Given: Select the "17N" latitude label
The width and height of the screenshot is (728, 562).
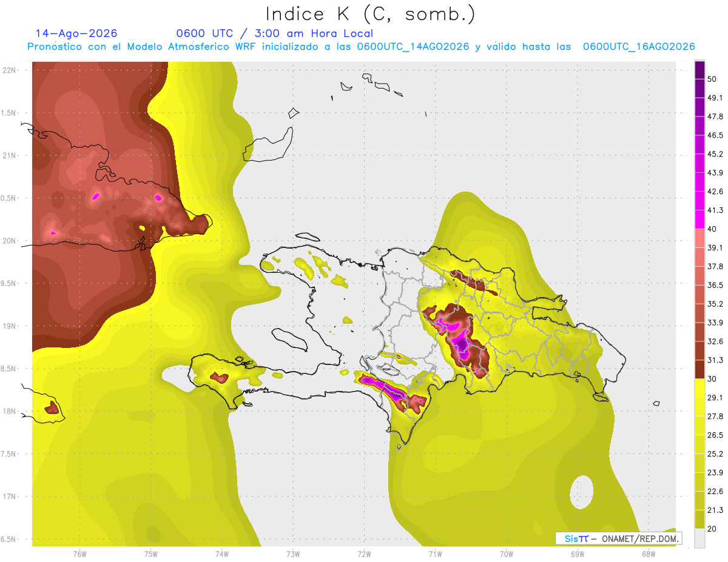Looking at the screenshot, I should [9, 497].
